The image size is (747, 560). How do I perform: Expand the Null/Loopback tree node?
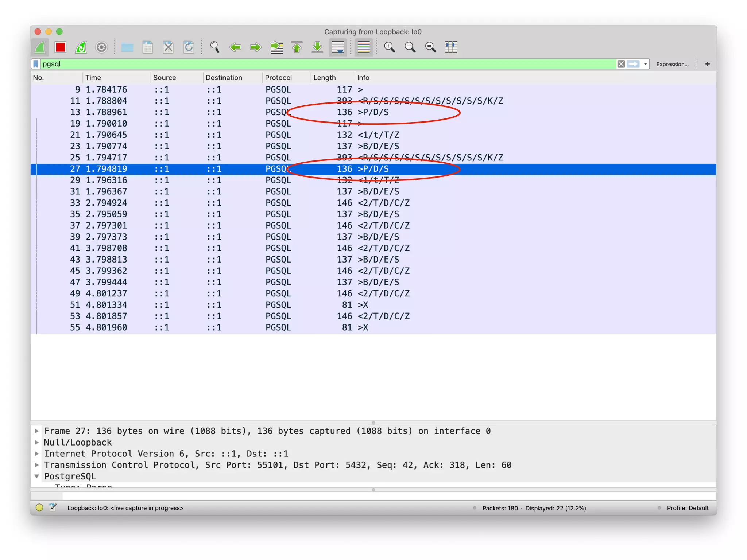[x=37, y=442]
